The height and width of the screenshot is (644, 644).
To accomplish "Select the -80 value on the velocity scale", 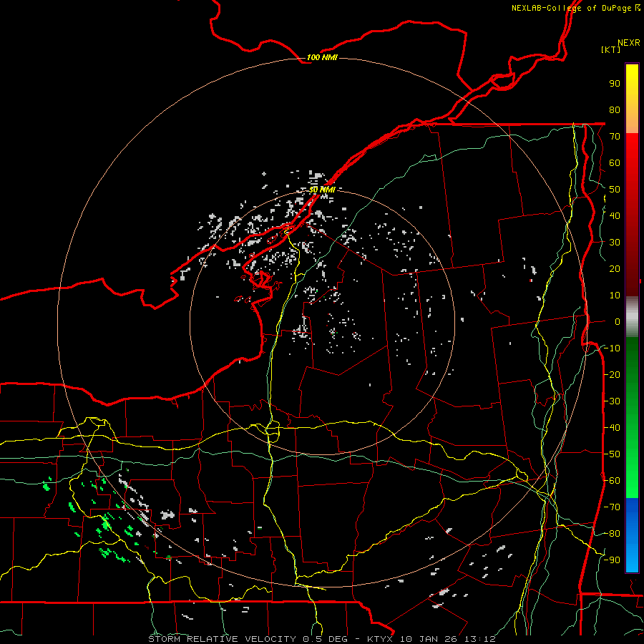I will point(612,534).
